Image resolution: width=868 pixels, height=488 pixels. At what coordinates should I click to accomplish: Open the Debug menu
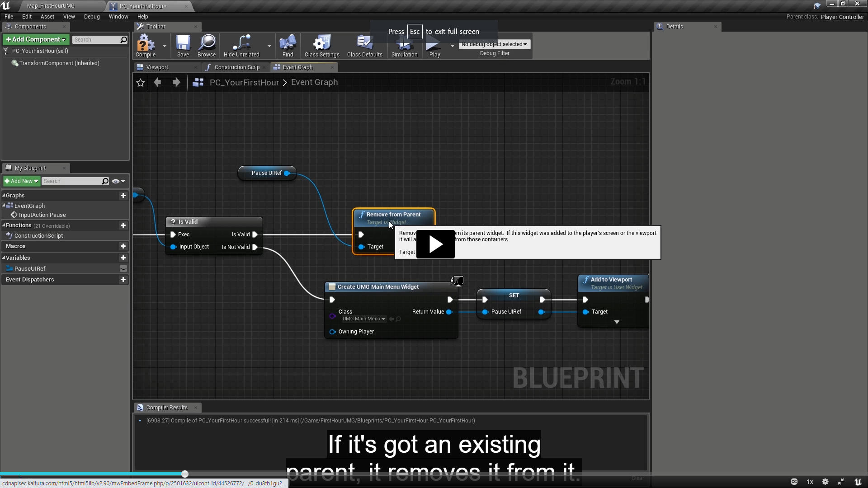(x=92, y=17)
